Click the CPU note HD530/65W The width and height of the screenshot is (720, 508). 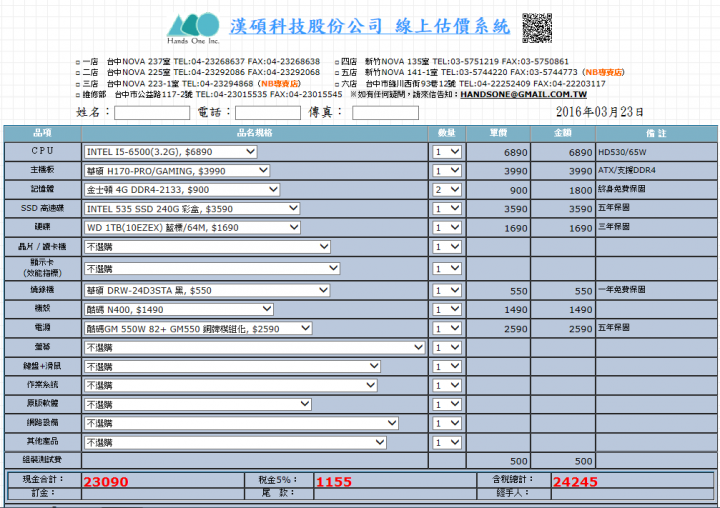pos(622,152)
